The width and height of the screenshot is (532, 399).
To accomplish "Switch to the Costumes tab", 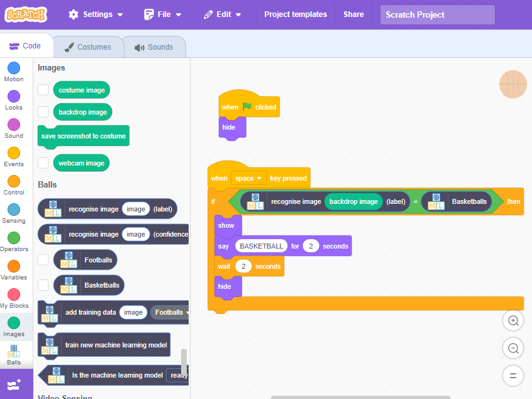I will (88, 47).
